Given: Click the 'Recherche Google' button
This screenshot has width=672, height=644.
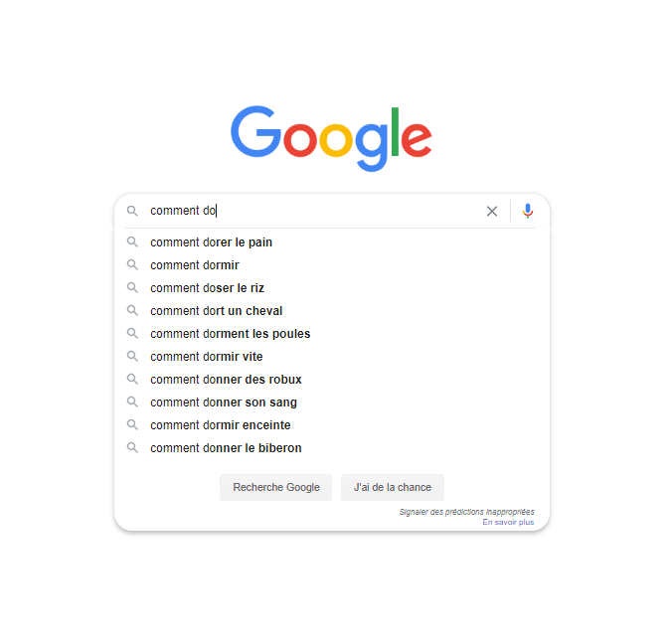Looking at the screenshot, I should click(x=275, y=487).
